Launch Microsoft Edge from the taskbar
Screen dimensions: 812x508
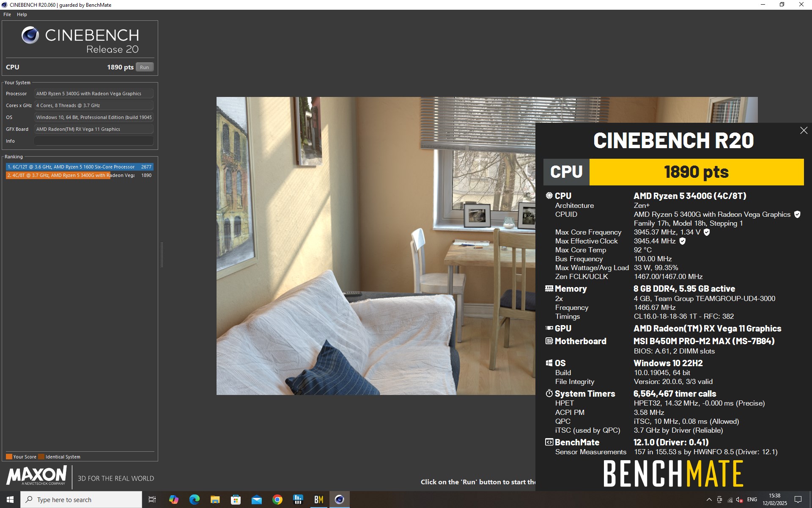pyautogui.click(x=195, y=500)
